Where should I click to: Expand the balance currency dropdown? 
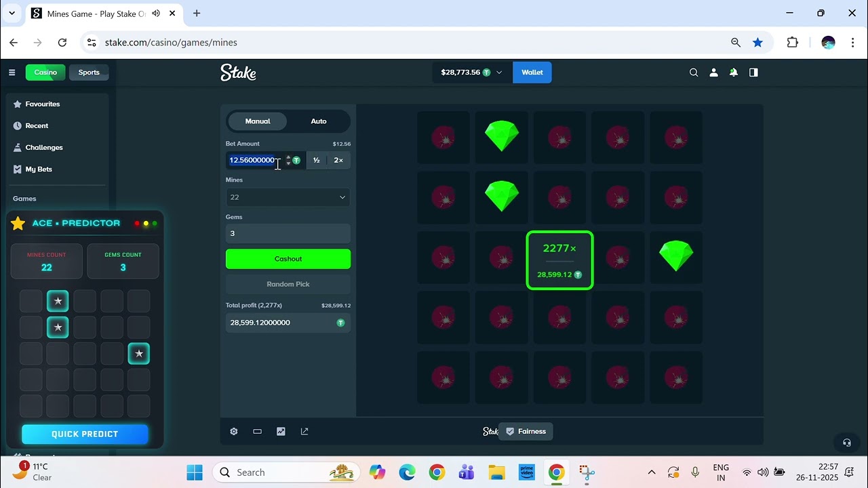pyautogui.click(x=499, y=73)
